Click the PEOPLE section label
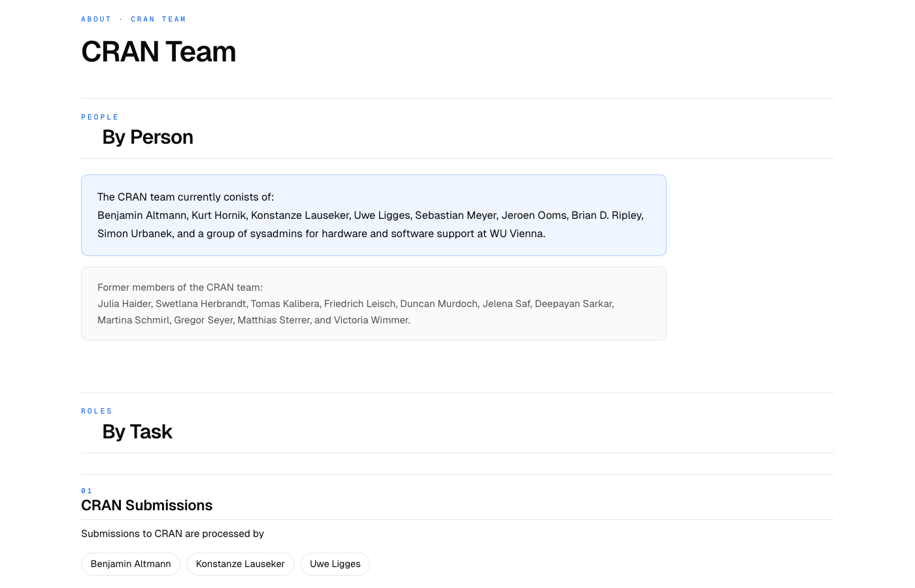 coord(100,118)
